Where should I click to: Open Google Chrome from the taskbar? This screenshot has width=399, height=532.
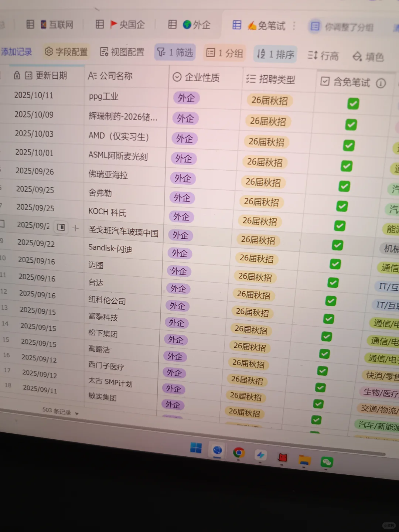click(239, 452)
